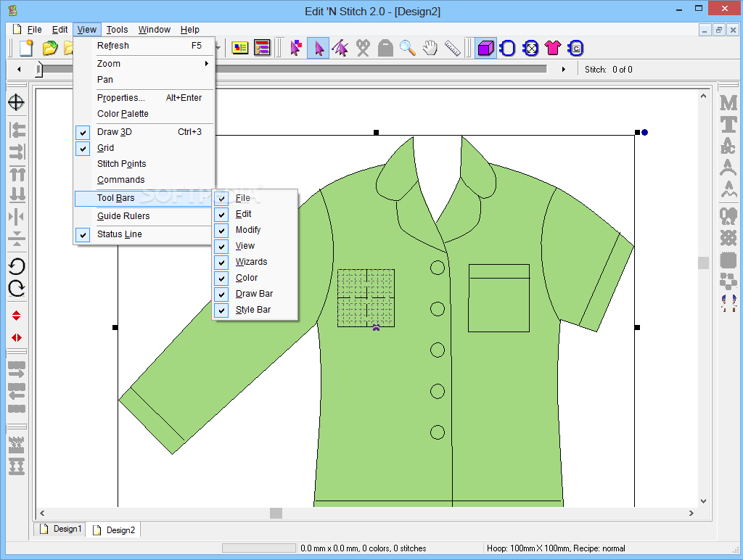Expand the Zoom submenu
This screenshot has width=743, height=560.
coord(144,64)
